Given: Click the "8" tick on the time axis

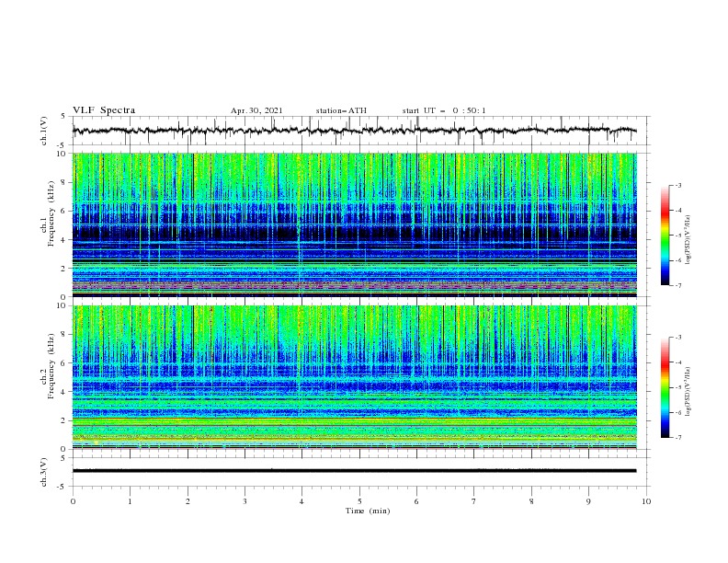Looking at the screenshot, I should click(531, 501).
